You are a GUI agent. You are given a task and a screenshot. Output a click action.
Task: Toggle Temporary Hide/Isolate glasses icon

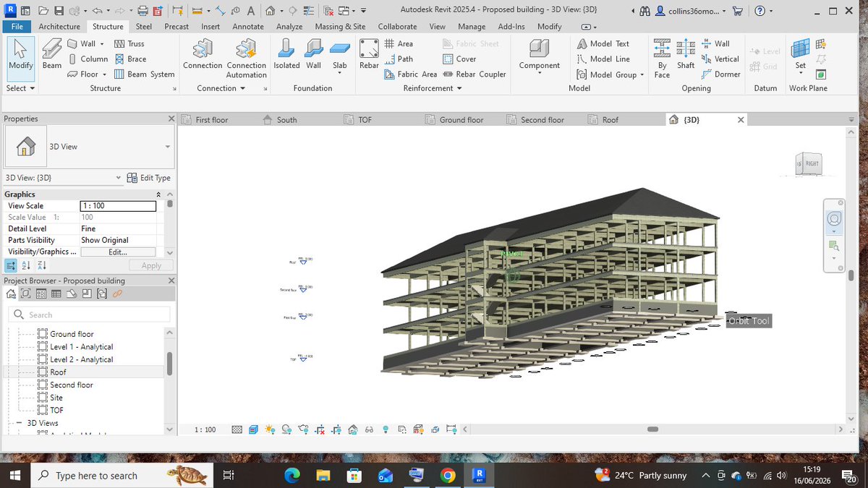pyautogui.click(x=369, y=429)
